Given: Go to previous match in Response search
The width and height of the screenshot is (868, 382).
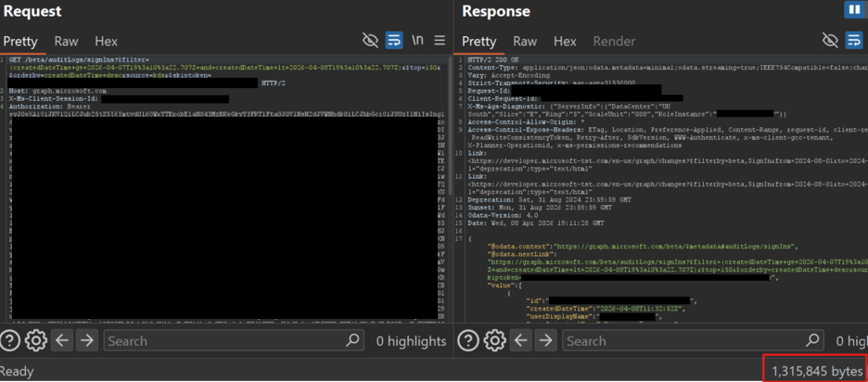Looking at the screenshot, I should (520, 340).
